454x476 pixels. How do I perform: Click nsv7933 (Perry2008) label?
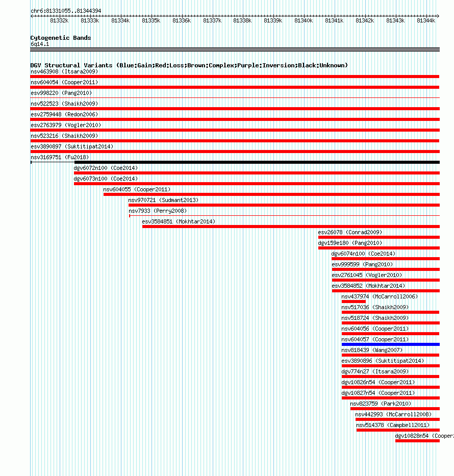[x=158, y=211]
